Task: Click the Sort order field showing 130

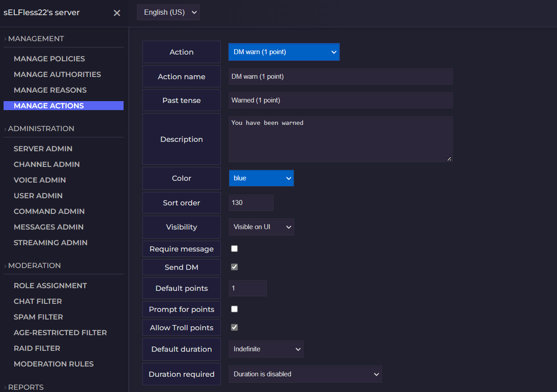Action: pyautogui.click(x=251, y=203)
